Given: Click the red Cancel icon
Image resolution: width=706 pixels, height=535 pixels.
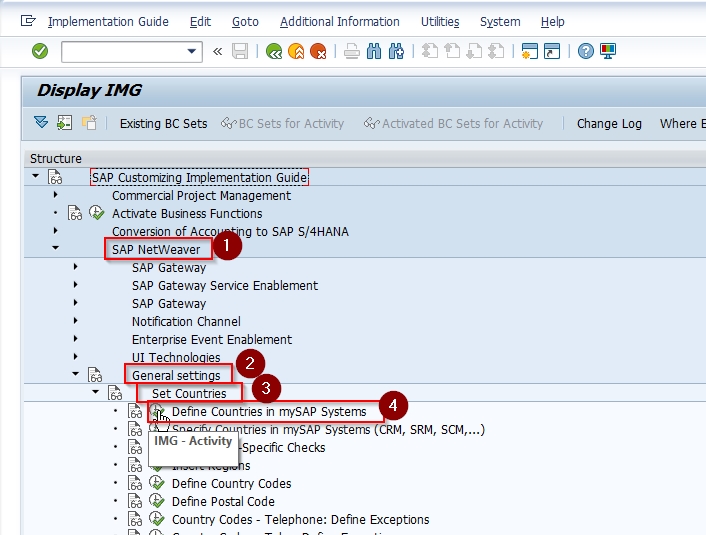Looking at the screenshot, I should (x=318, y=52).
